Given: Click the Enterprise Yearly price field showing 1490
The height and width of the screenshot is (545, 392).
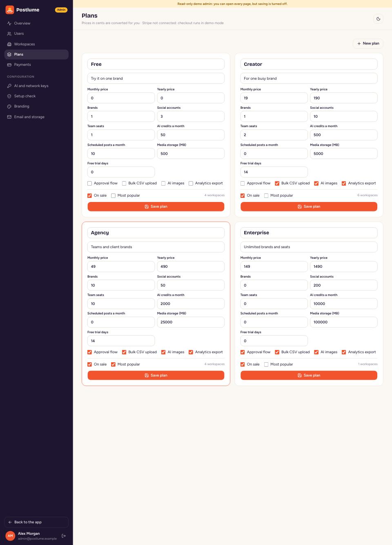Looking at the screenshot, I should (344, 267).
